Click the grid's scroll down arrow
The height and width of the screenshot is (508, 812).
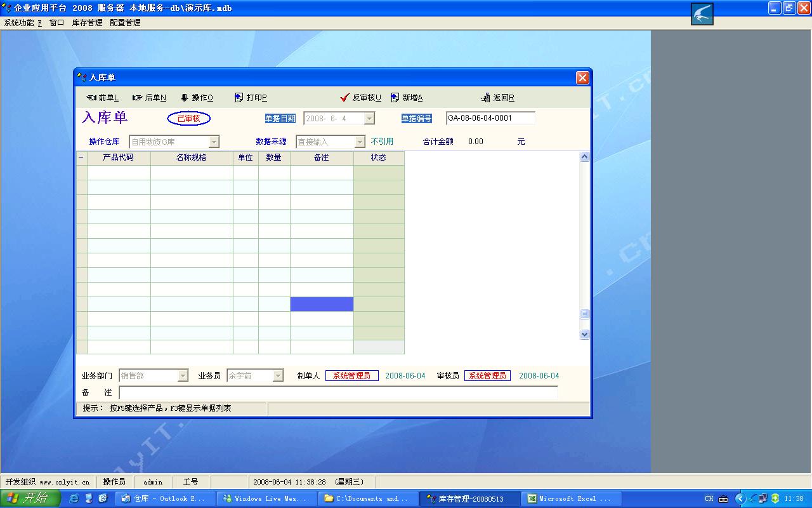pyautogui.click(x=584, y=335)
